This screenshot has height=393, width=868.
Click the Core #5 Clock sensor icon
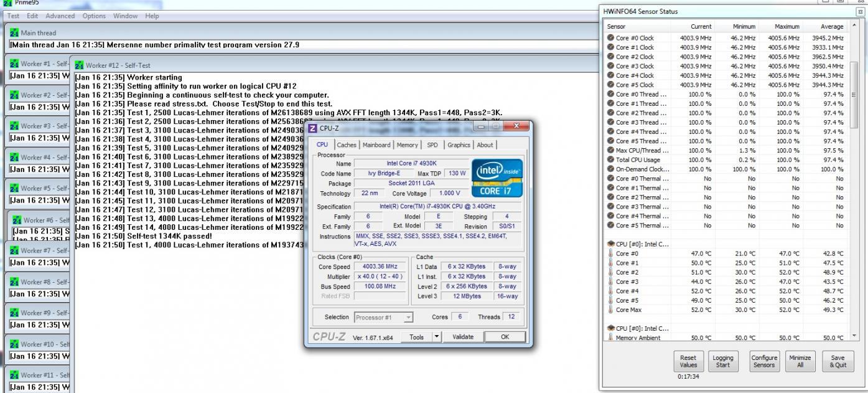610,85
